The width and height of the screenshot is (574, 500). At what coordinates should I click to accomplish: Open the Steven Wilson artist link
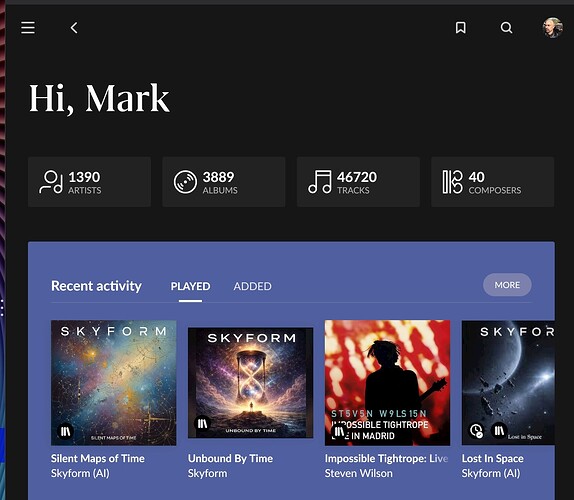click(358, 473)
